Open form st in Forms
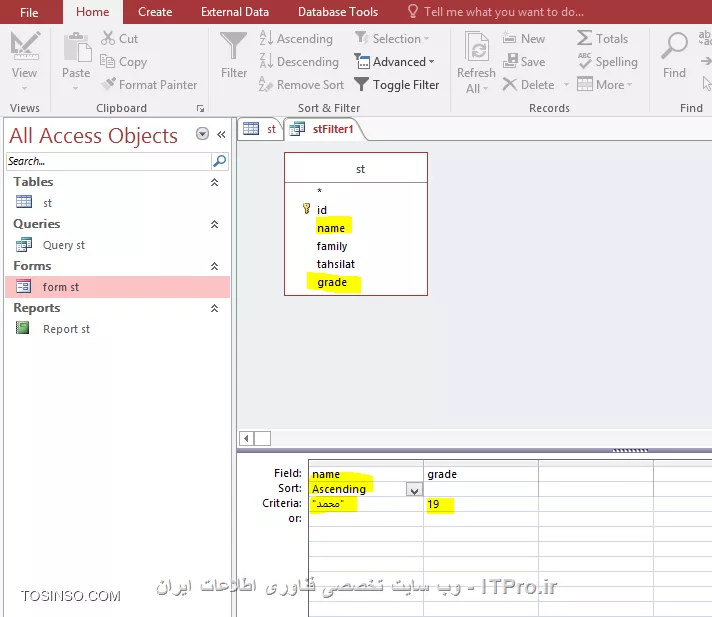 [118, 287]
